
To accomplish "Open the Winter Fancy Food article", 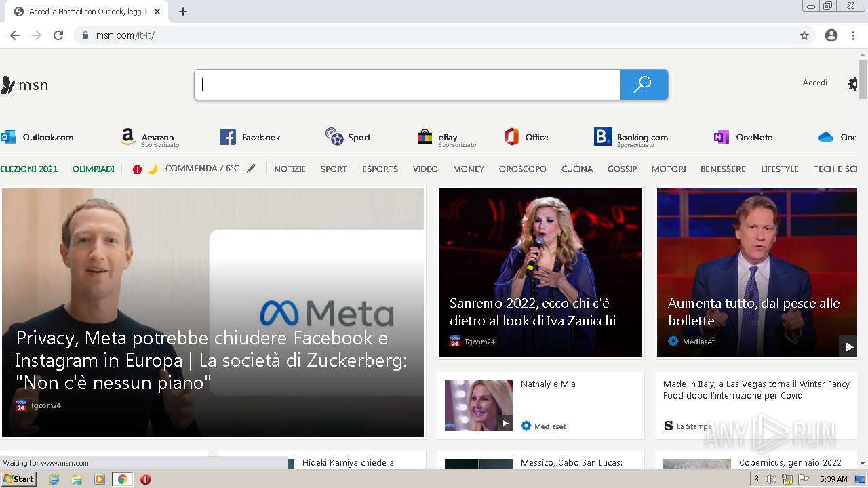I will 756,390.
